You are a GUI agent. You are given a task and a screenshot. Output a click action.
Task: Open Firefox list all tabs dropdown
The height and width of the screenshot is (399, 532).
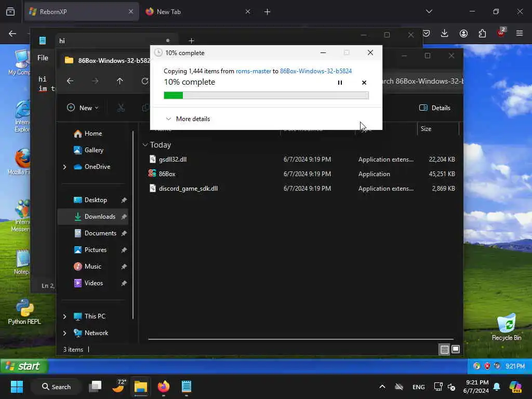[x=429, y=11]
